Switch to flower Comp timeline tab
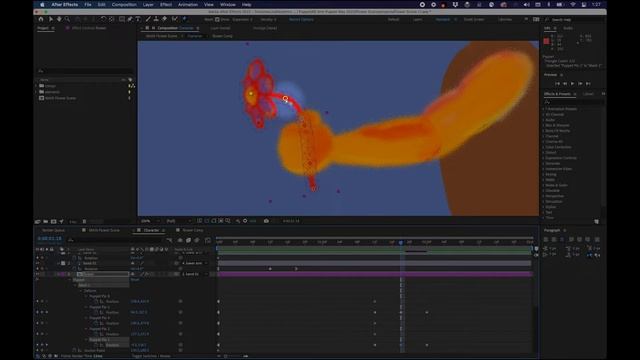 pyautogui.click(x=193, y=230)
